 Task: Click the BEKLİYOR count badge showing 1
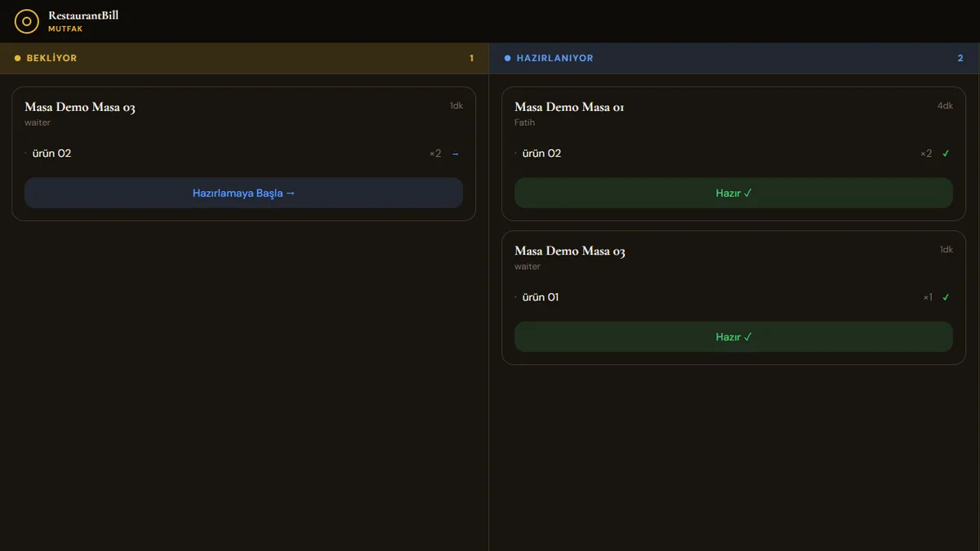pyautogui.click(x=471, y=59)
